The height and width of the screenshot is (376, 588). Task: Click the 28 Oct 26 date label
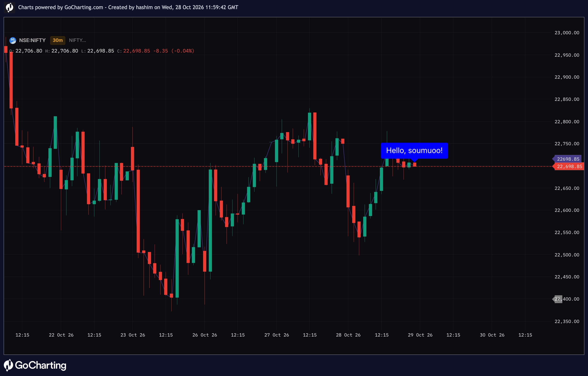click(348, 335)
